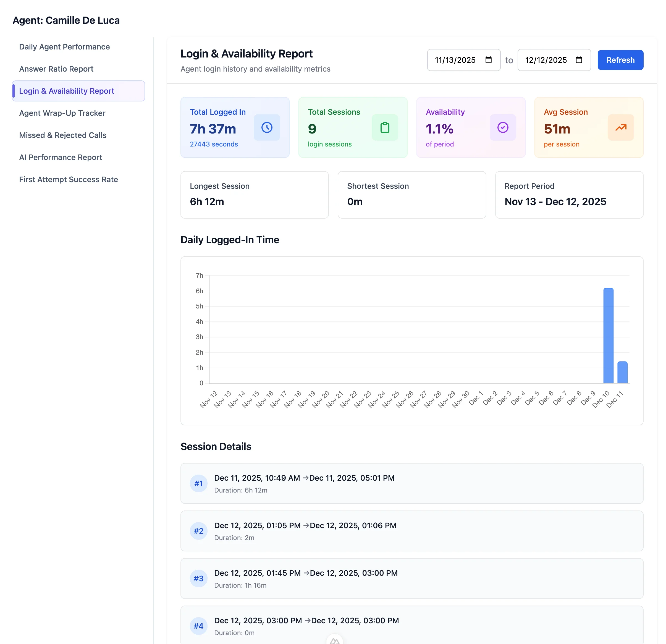Click the check-circle icon on Availability card
The width and height of the screenshot is (666, 644).
tap(503, 127)
